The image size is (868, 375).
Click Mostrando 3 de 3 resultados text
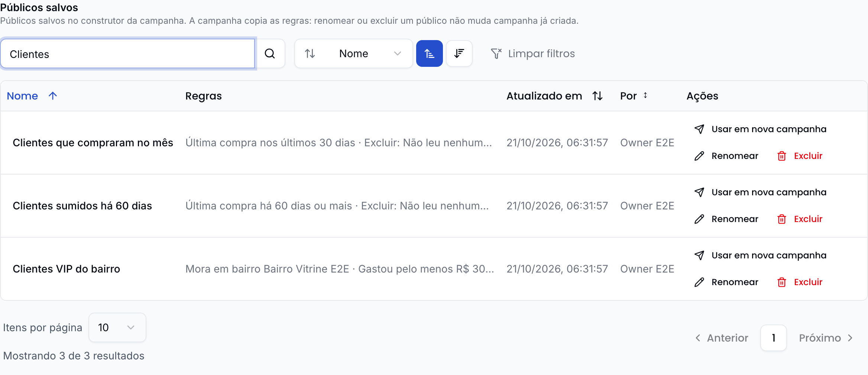click(74, 356)
